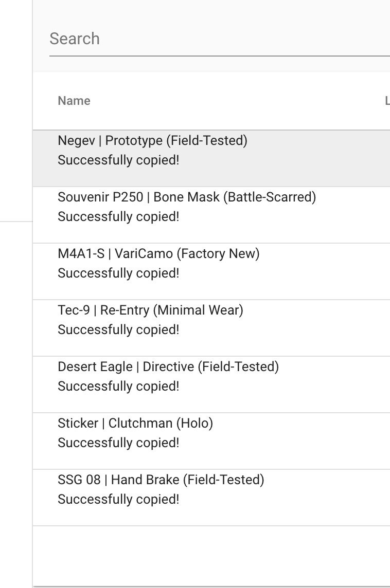The image size is (390, 588).
Task: Click "Successfully copied!" under M4A1-S VariCamo
Action: [x=118, y=273]
